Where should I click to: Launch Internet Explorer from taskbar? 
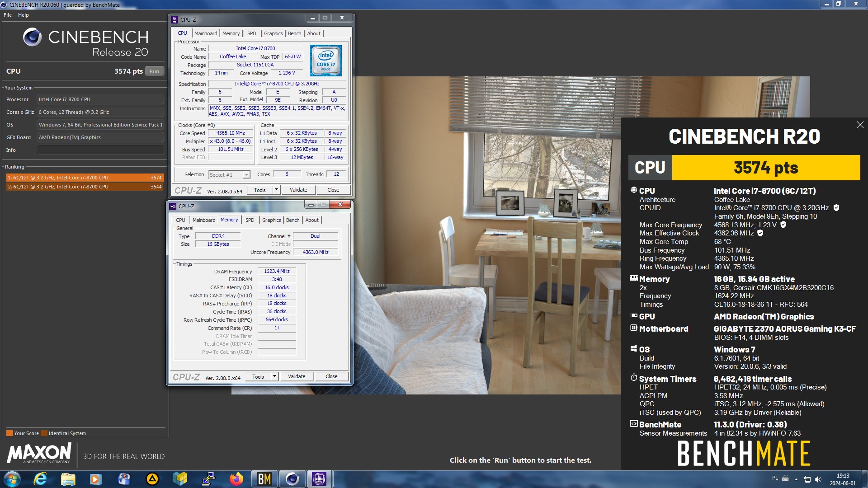coord(40,479)
